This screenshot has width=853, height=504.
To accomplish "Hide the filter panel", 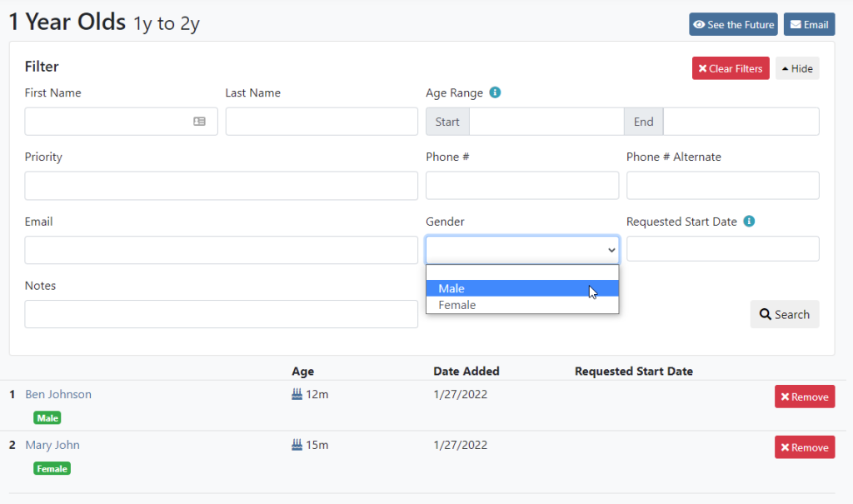I will 797,68.
